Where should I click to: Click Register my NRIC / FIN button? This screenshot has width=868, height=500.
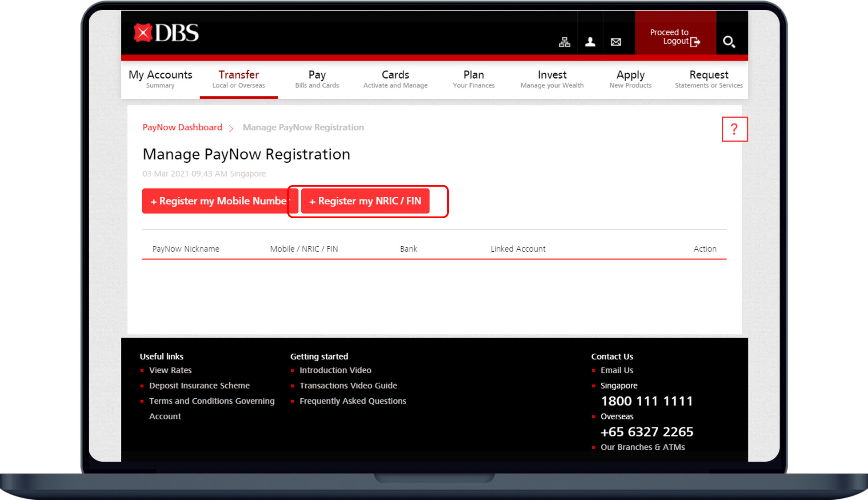(x=365, y=201)
